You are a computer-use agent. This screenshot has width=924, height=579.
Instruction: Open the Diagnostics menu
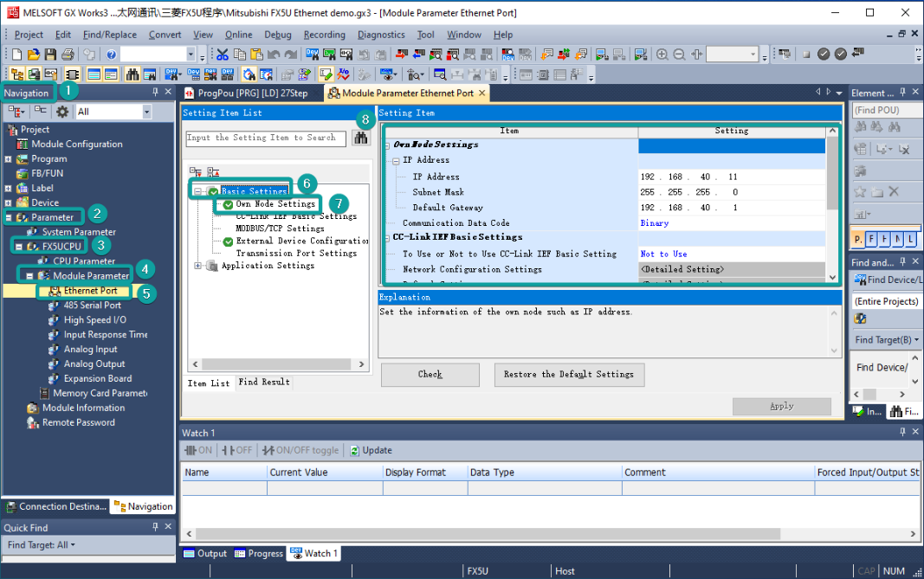380,35
